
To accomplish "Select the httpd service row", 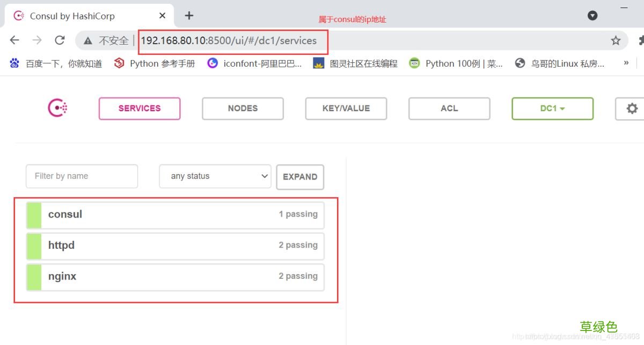I will click(175, 246).
